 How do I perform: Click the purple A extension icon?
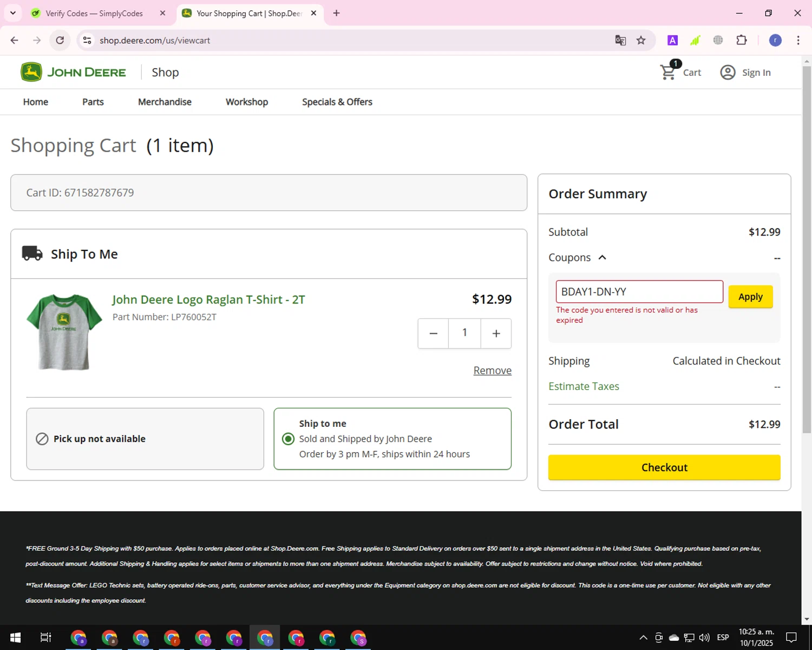pos(672,40)
